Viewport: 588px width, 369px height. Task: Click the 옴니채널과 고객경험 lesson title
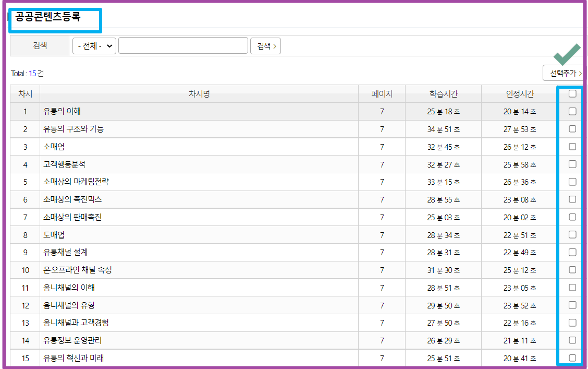tap(76, 323)
